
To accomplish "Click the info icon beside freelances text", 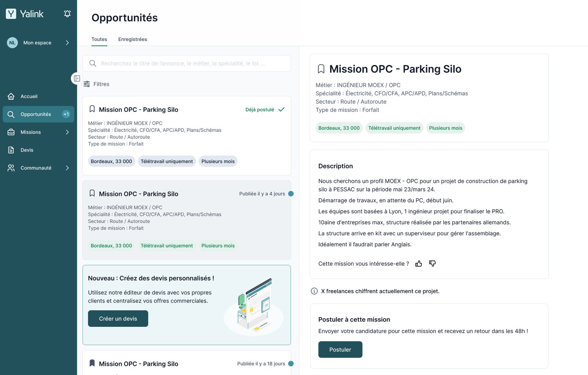I will point(314,291).
